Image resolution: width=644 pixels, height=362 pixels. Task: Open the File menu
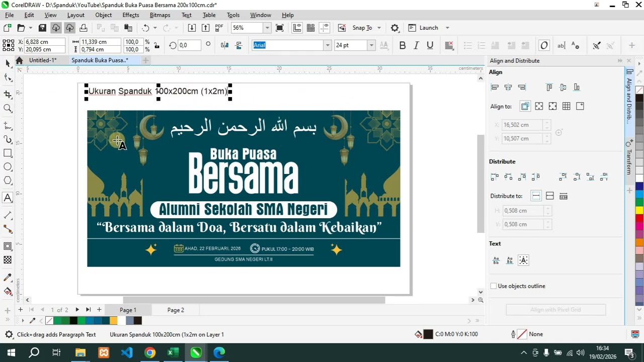[9, 15]
